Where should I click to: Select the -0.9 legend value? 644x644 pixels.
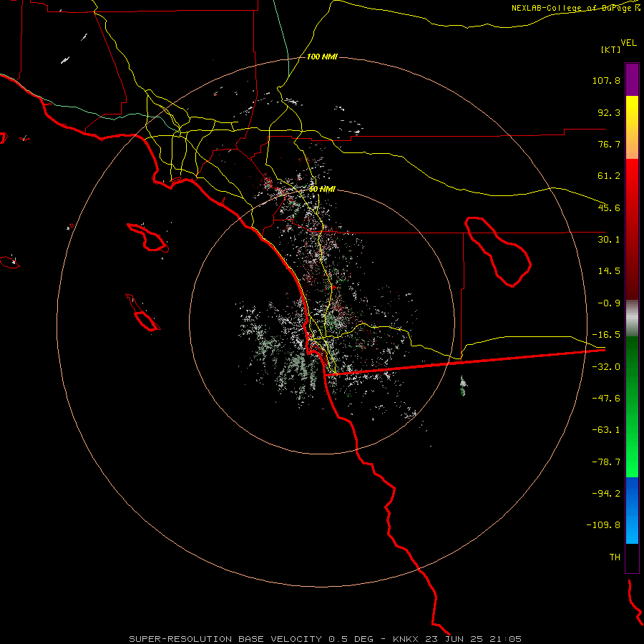[x=609, y=303]
